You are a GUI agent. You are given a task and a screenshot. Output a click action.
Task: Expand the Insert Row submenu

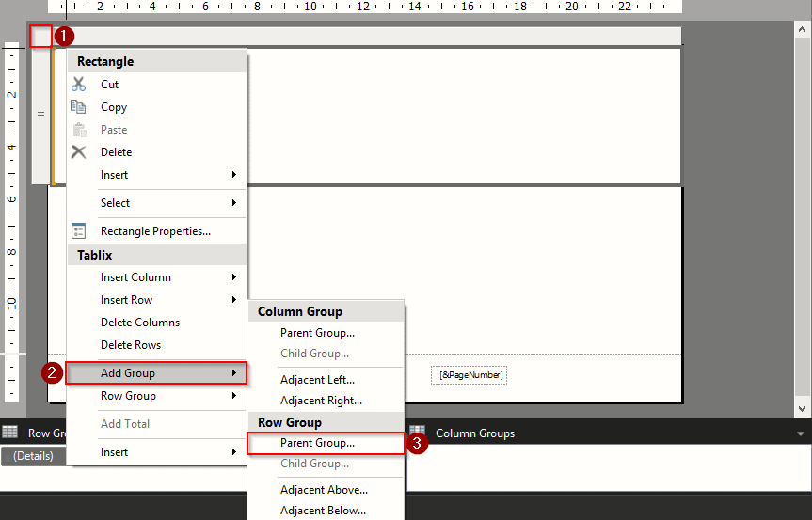[157, 300]
